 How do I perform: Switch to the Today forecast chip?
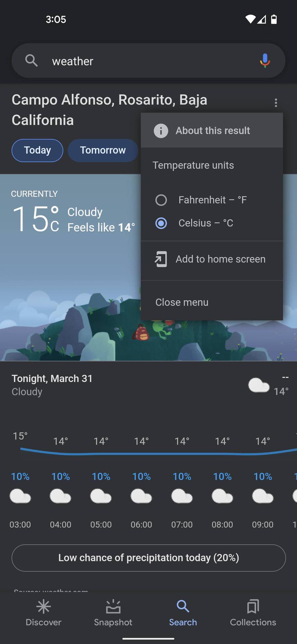pyautogui.click(x=38, y=150)
